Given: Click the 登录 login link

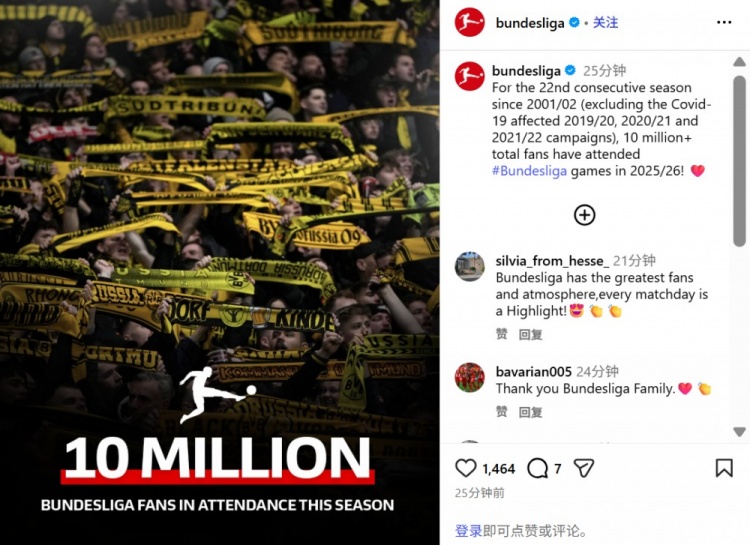Looking at the screenshot, I should pos(468,531).
